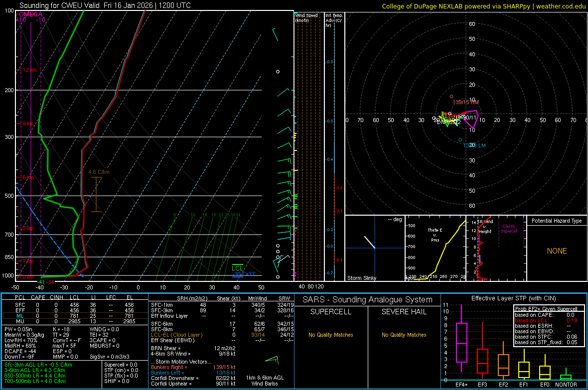Screen dimensions: 588x390
Task: Click the 'based on STP_fixed:' row
Action: (x=546, y=342)
